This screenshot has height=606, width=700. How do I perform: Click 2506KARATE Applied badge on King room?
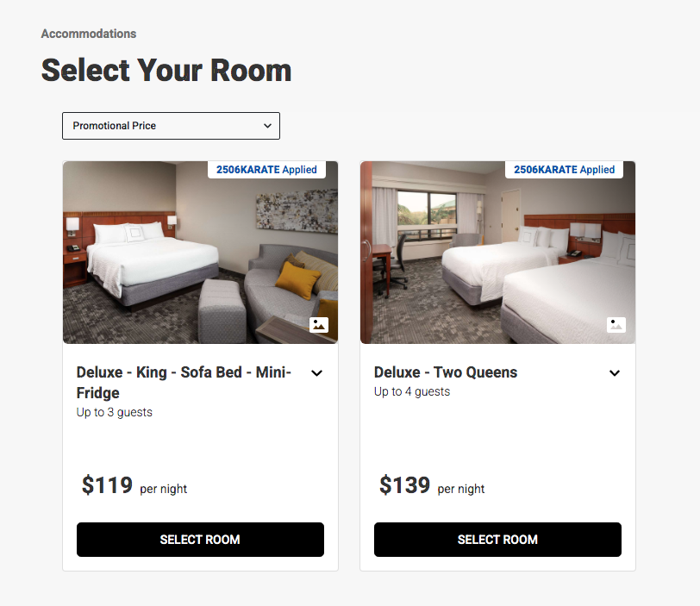click(x=266, y=170)
